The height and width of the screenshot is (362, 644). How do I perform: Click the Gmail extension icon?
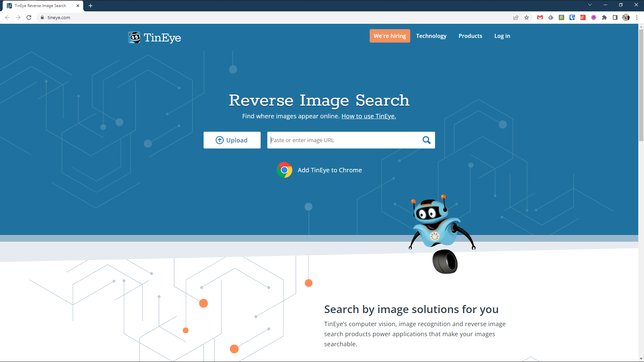coord(540,17)
